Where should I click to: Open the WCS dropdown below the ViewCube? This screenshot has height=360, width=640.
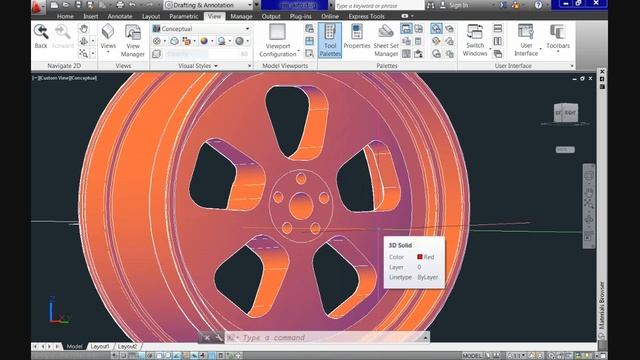[565, 150]
